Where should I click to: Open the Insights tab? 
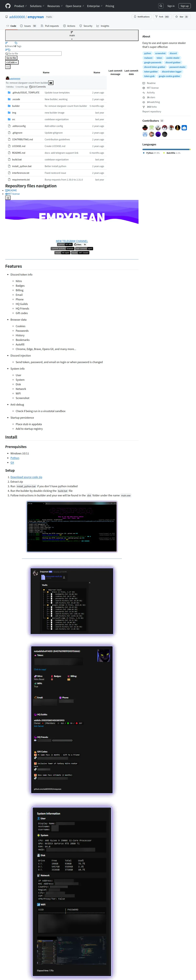tap(103, 26)
